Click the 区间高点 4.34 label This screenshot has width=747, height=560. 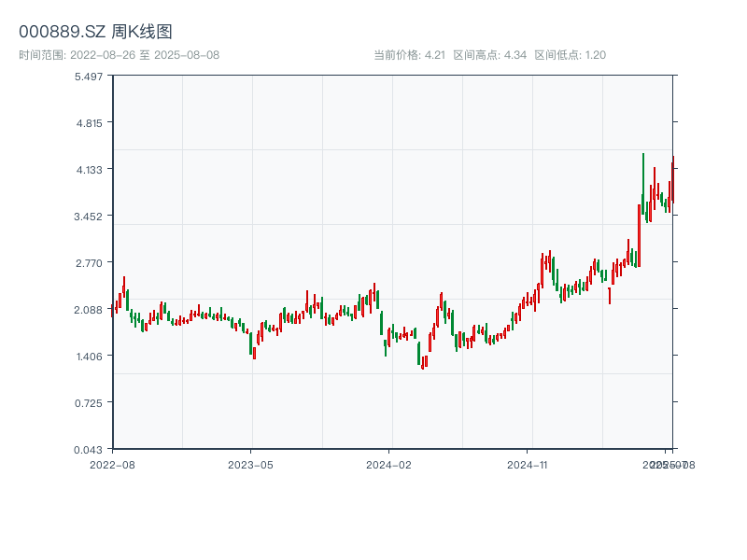(x=489, y=55)
